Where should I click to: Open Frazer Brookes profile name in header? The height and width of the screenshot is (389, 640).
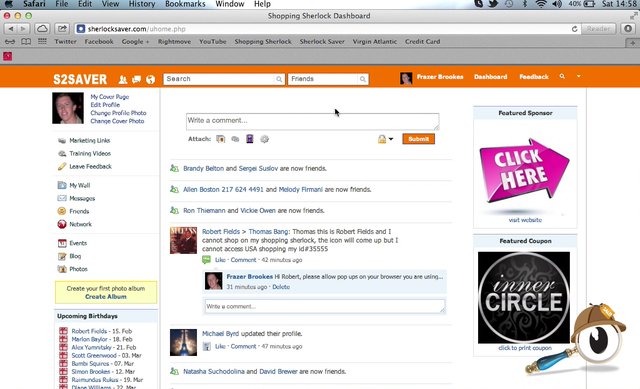tap(440, 77)
